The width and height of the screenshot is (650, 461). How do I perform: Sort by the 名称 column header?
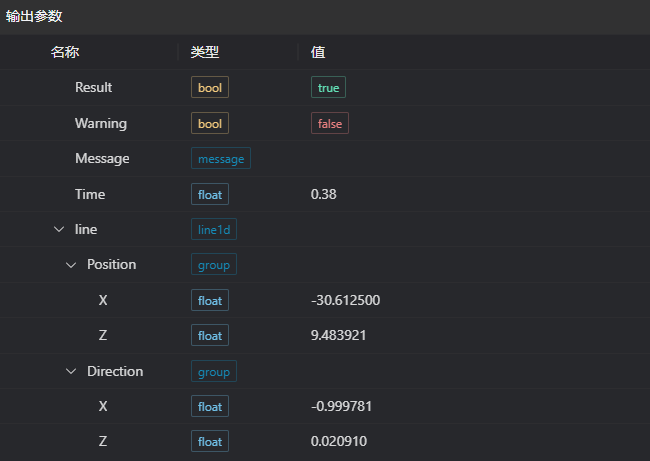coord(65,52)
